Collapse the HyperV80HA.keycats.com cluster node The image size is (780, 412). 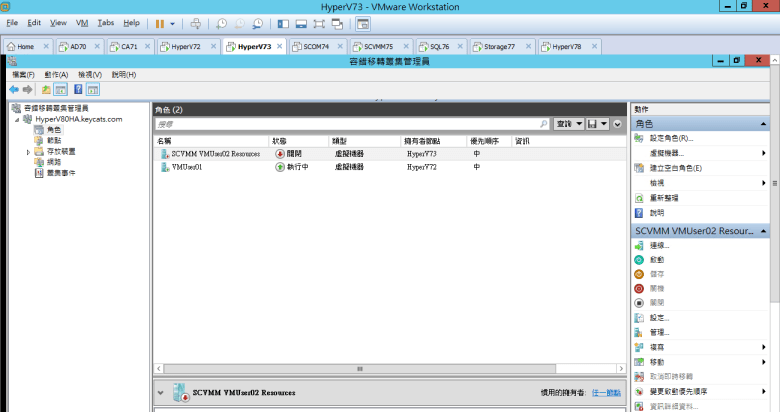(17, 119)
